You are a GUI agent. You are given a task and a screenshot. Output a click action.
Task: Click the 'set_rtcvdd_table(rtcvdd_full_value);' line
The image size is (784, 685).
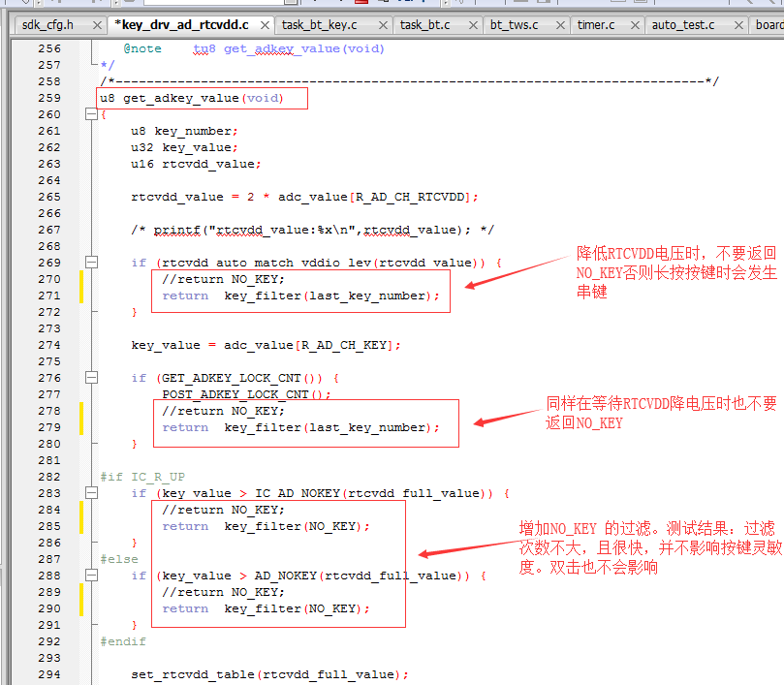point(270,674)
